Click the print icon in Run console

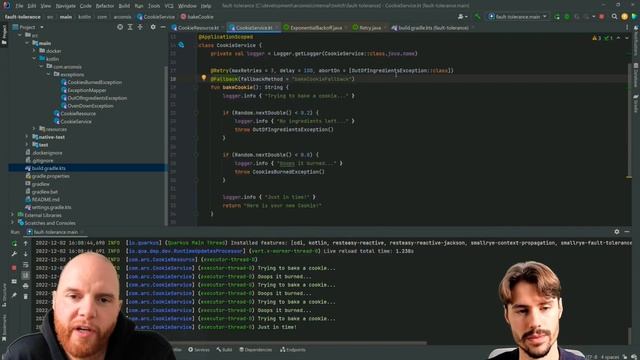click(x=25, y=286)
